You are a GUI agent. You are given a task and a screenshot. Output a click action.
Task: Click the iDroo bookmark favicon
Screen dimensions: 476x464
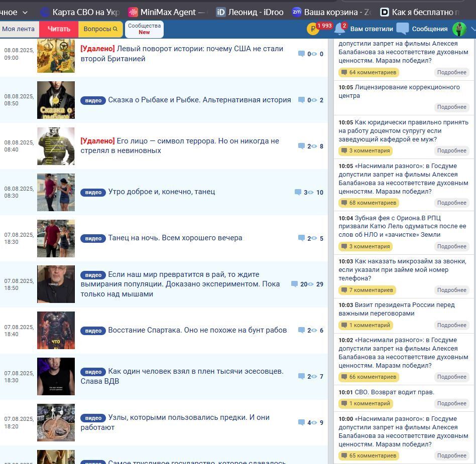tap(221, 12)
